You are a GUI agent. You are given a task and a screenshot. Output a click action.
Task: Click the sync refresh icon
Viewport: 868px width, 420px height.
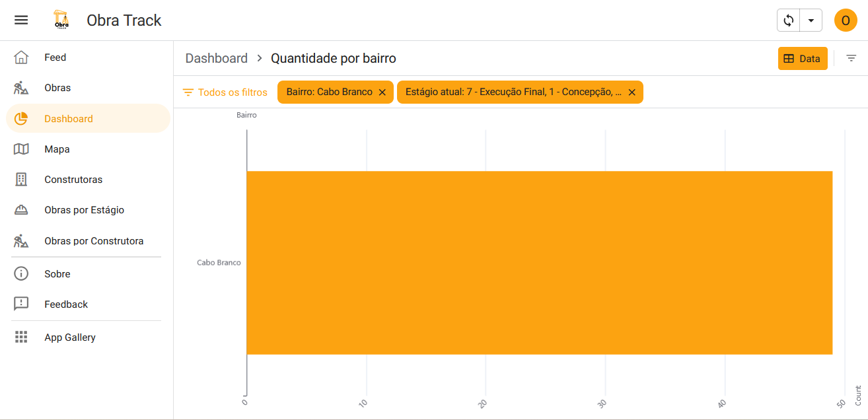click(788, 20)
